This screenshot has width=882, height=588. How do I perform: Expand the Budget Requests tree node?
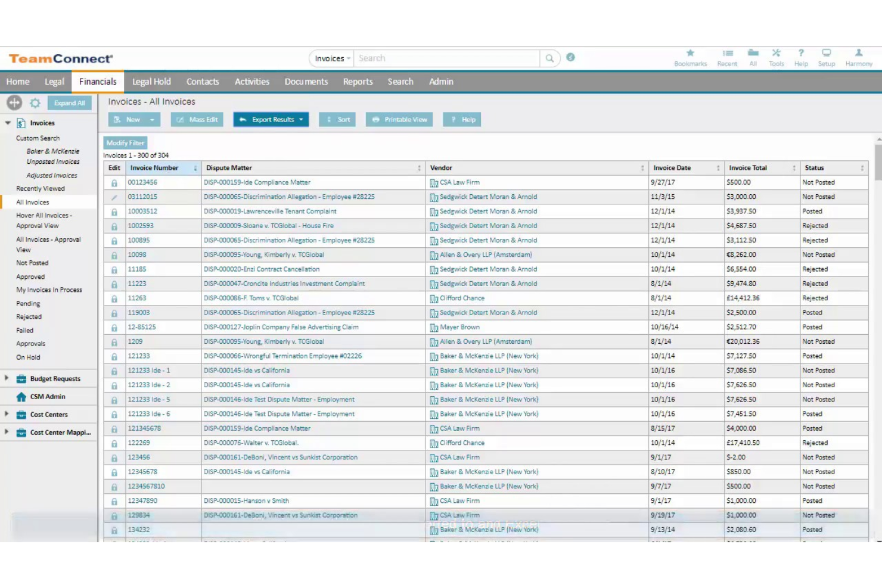(x=7, y=378)
